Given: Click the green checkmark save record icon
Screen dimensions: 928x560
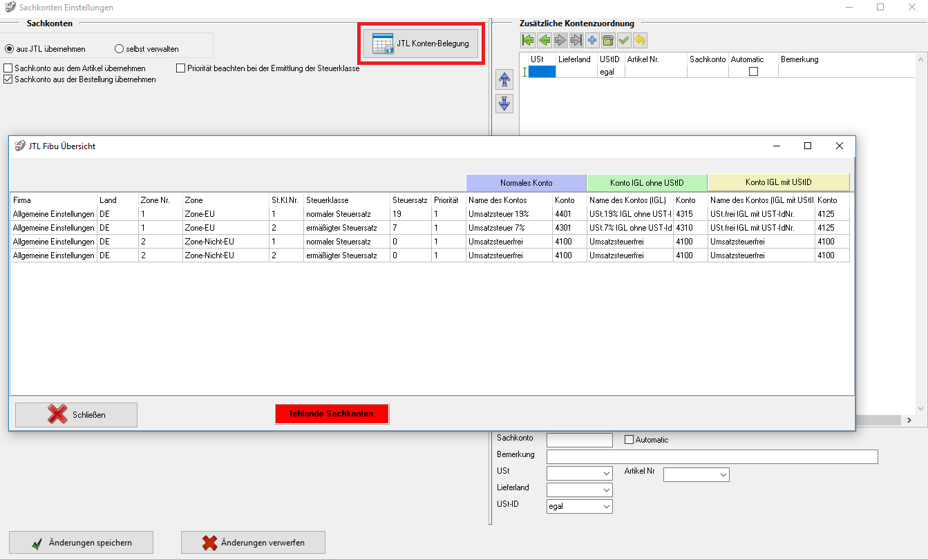Looking at the screenshot, I should 624,41.
